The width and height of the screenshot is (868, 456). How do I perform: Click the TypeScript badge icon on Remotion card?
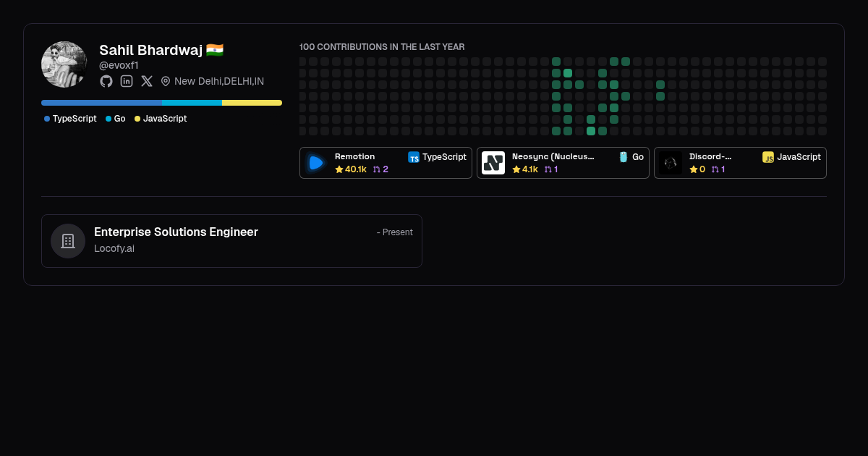coord(414,157)
